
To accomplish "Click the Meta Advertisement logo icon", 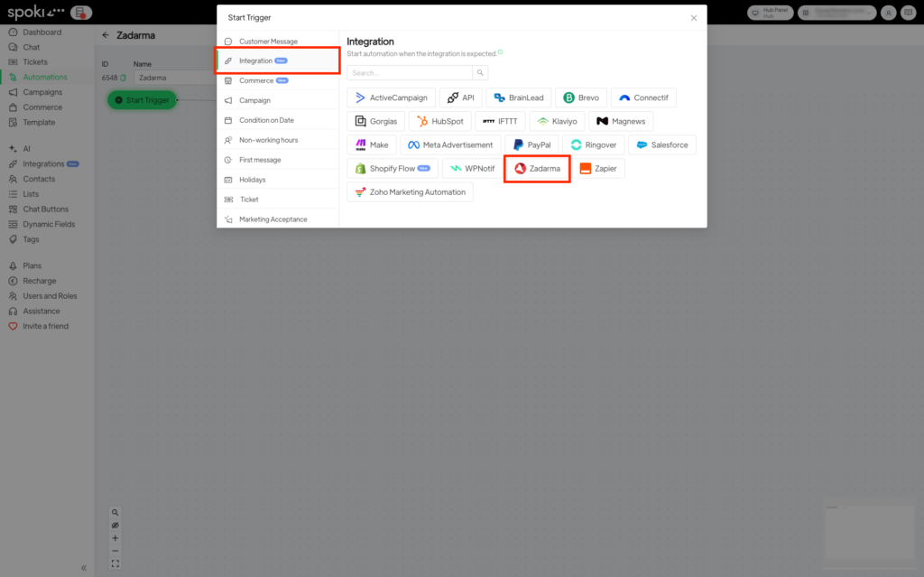I will point(413,144).
